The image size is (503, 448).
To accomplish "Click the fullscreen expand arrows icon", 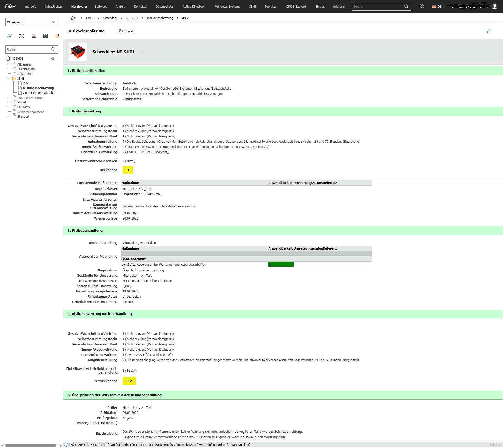I will 22,36.
